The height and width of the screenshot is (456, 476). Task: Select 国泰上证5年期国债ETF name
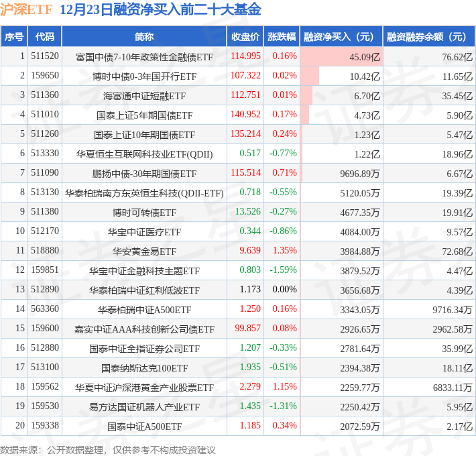click(x=144, y=115)
